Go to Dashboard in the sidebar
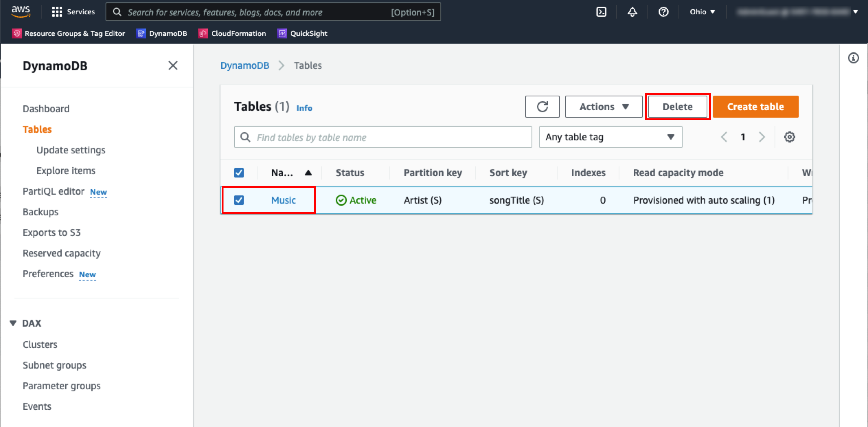Viewport: 868px width, 427px height. click(x=46, y=108)
